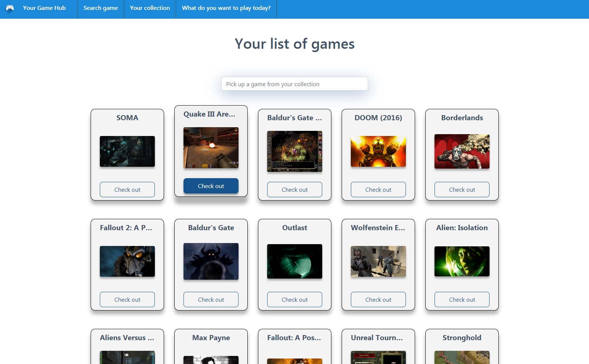Check out the Baldur's Gate card below Quake
The image size is (589, 364).
(211, 299)
